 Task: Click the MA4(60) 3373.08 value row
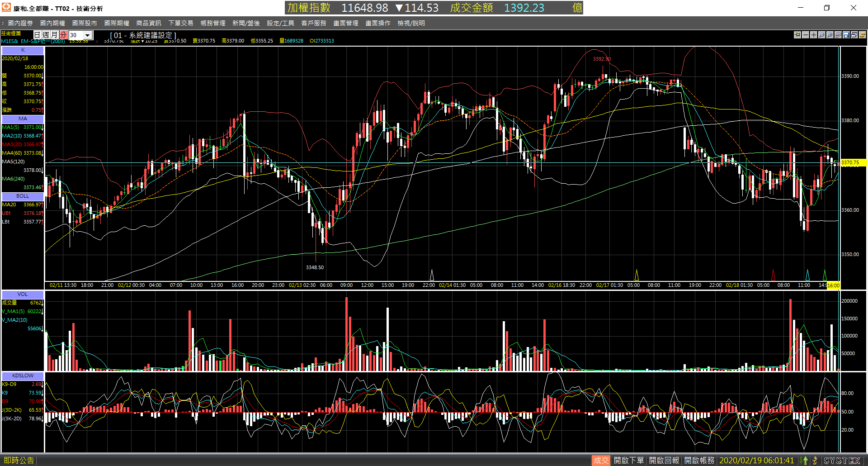pyautogui.click(x=23, y=153)
